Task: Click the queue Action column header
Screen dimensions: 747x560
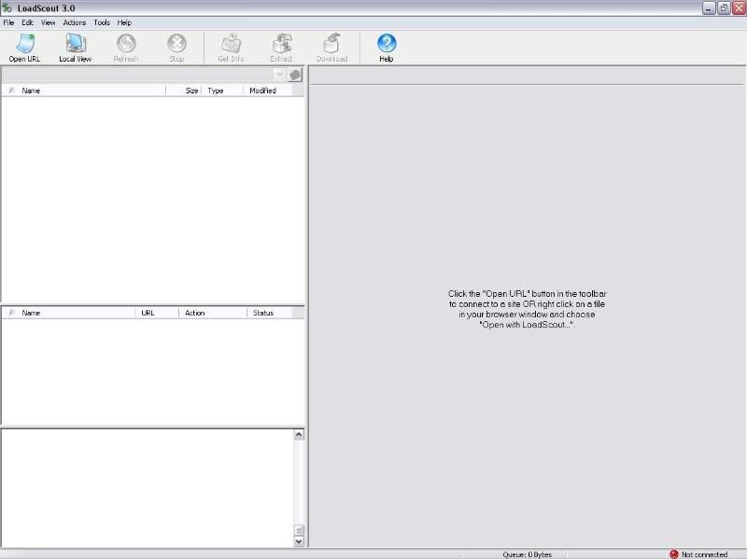Action: 213,313
